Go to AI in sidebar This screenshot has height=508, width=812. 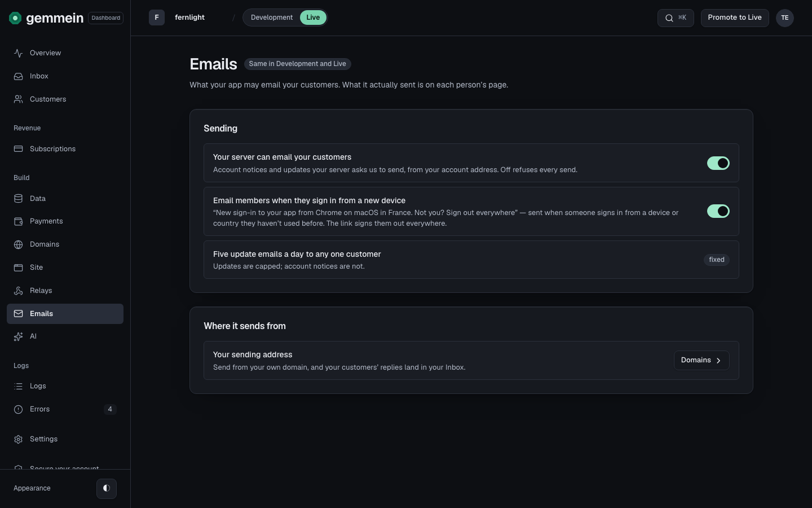click(x=65, y=336)
